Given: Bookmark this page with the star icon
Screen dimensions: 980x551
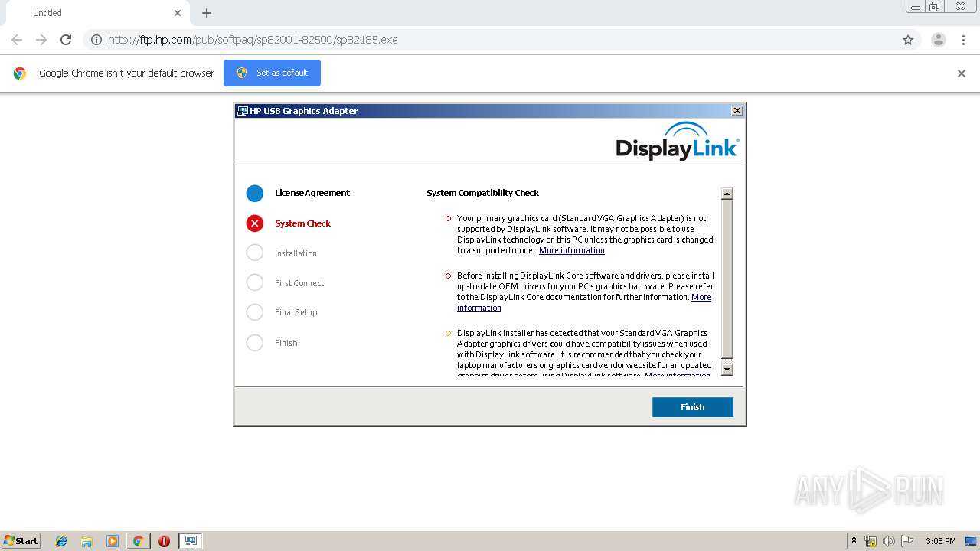Looking at the screenshot, I should (x=908, y=40).
